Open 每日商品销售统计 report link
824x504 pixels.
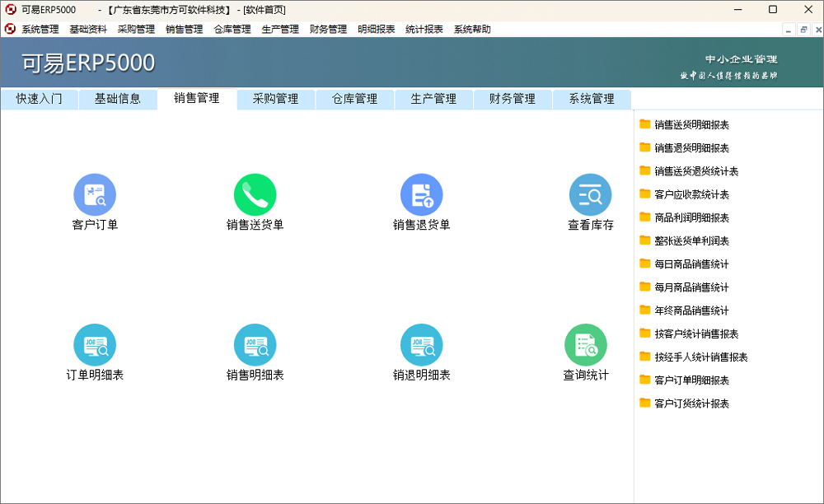click(x=691, y=264)
